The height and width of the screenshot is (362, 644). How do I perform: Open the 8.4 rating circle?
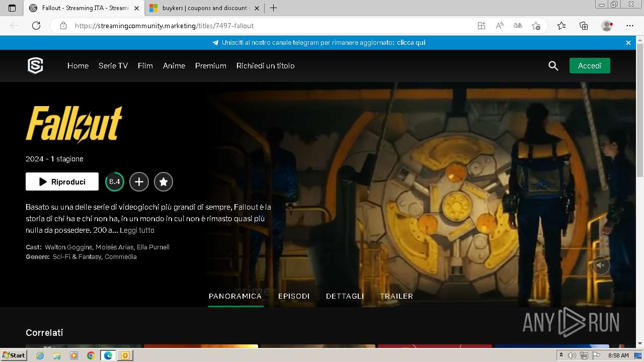(115, 182)
